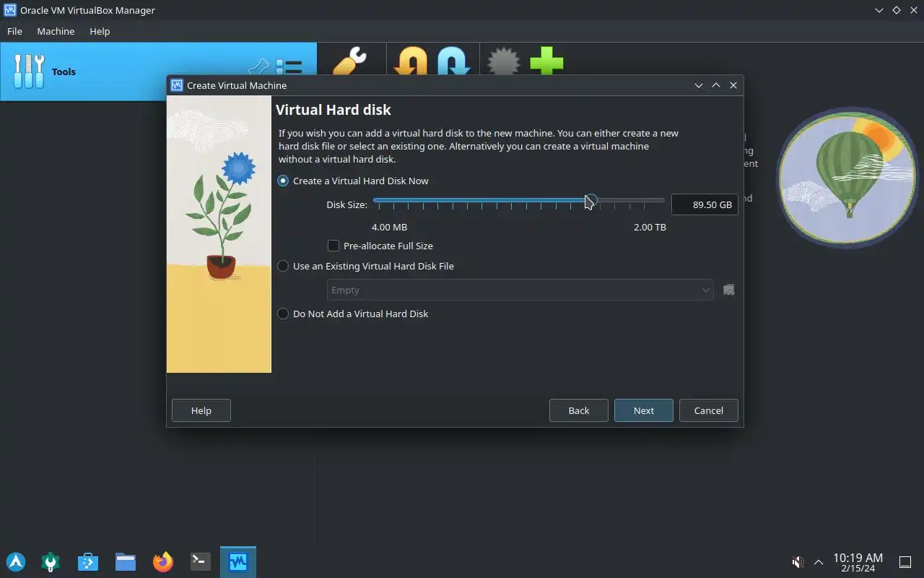The height and width of the screenshot is (578, 924).
Task: Click the show desktop icon in taskbar
Action: (x=905, y=561)
